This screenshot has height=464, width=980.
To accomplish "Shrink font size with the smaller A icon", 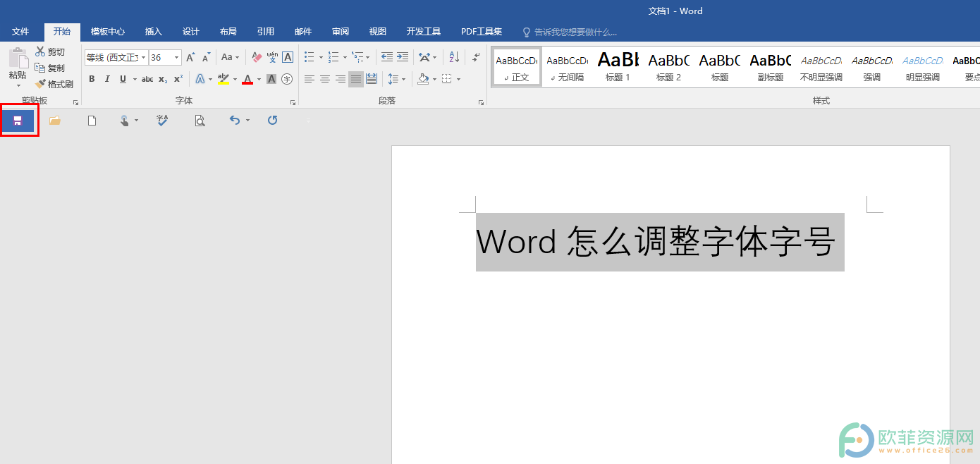I will click(206, 57).
